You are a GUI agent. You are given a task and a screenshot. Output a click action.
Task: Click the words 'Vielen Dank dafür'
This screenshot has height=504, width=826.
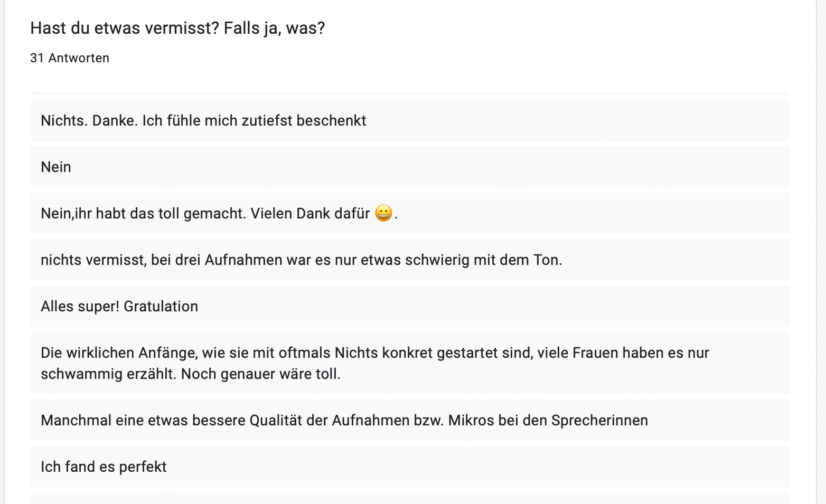click(x=310, y=214)
